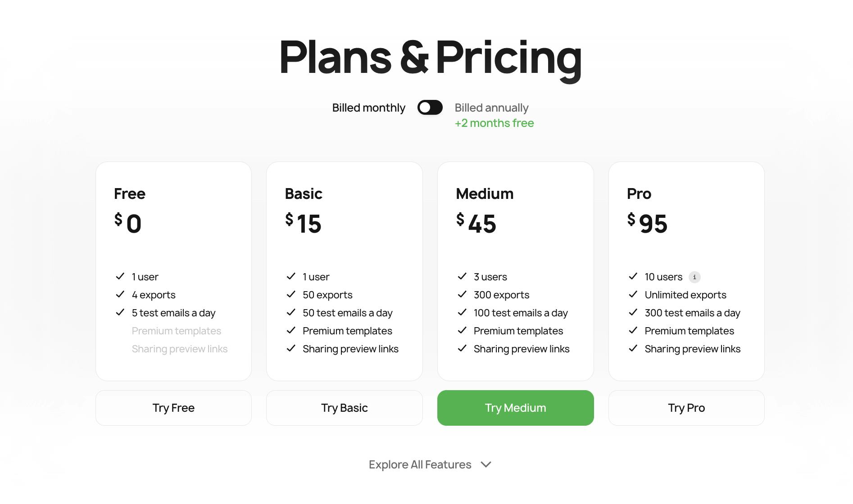Click the +2 months free text
853x504 pixels.
[x=494, y=123]
